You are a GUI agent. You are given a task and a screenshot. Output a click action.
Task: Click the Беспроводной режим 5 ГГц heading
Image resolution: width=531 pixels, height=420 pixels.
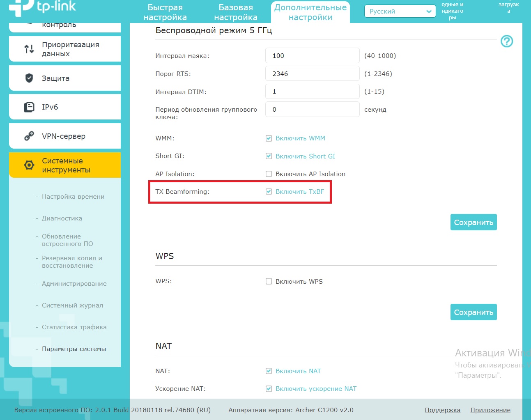pos(214,30)
